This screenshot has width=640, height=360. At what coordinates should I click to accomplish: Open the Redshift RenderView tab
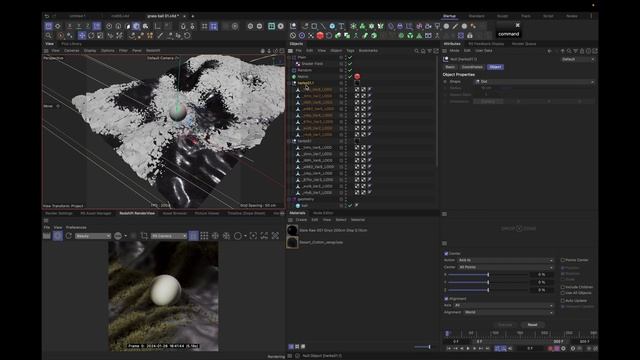pos(137,213)
